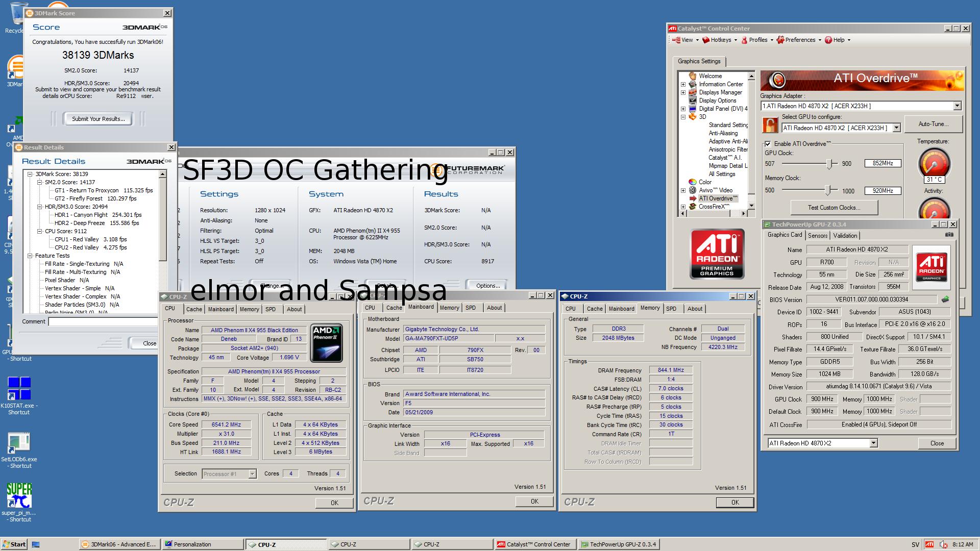Viewport: 980px width, 551px height.
Task: Open the Windows Start menu
Action: (14, 544)
